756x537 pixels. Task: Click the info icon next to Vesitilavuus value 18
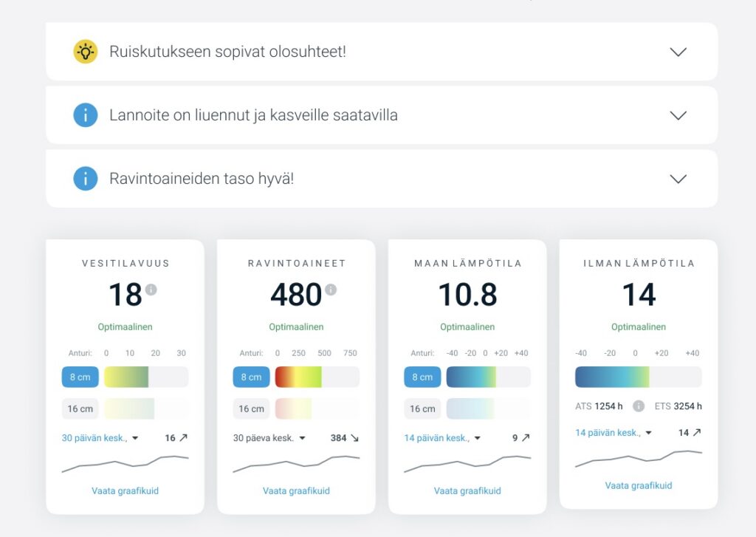pyautogui.click(x=151, y=290)
